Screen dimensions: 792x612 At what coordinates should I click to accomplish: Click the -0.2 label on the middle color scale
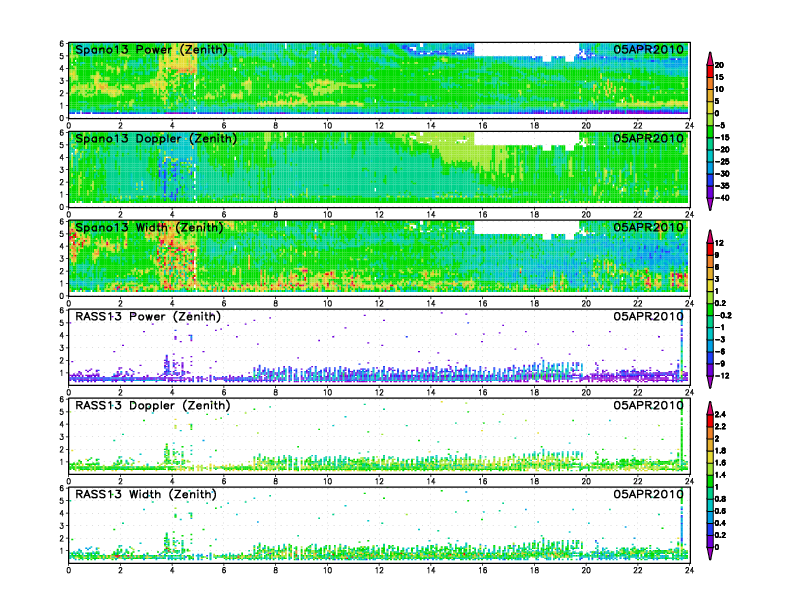(723, 316)
